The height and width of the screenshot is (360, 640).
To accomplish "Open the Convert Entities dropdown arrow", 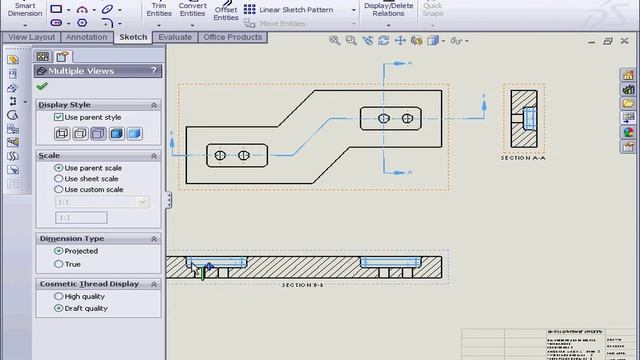I will tap(192, 25).
